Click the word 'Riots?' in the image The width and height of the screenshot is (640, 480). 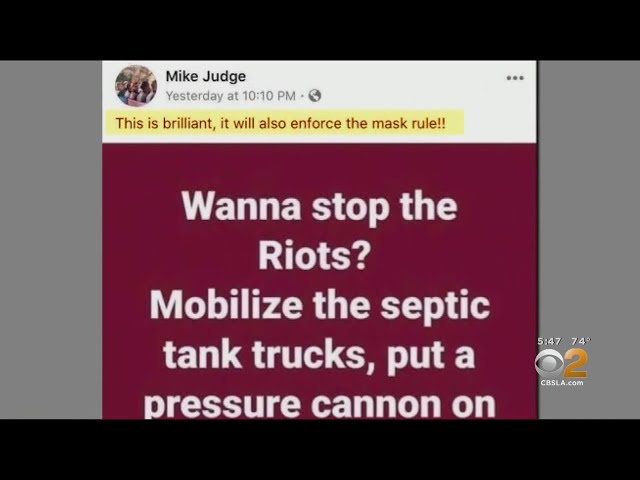(314, 256)
